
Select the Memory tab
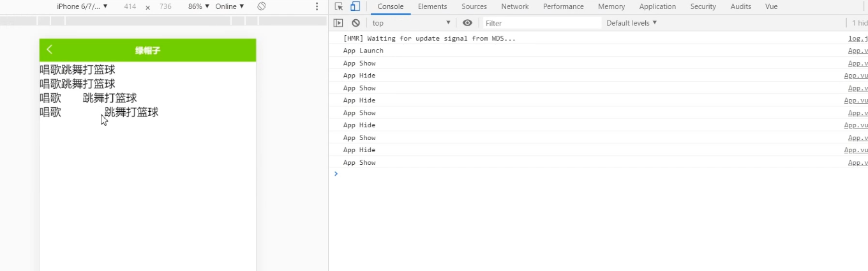coord(611,6)
